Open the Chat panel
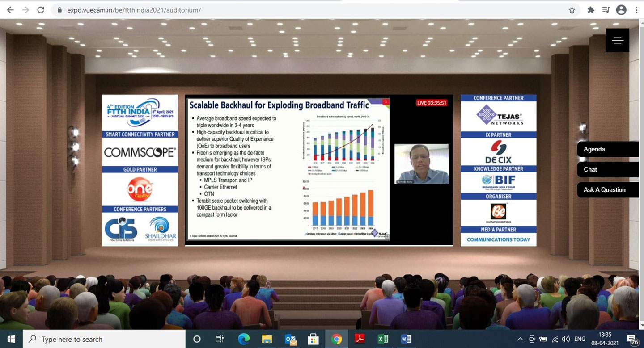This screenshot has height=348, width=644. (x=608, y=169)
